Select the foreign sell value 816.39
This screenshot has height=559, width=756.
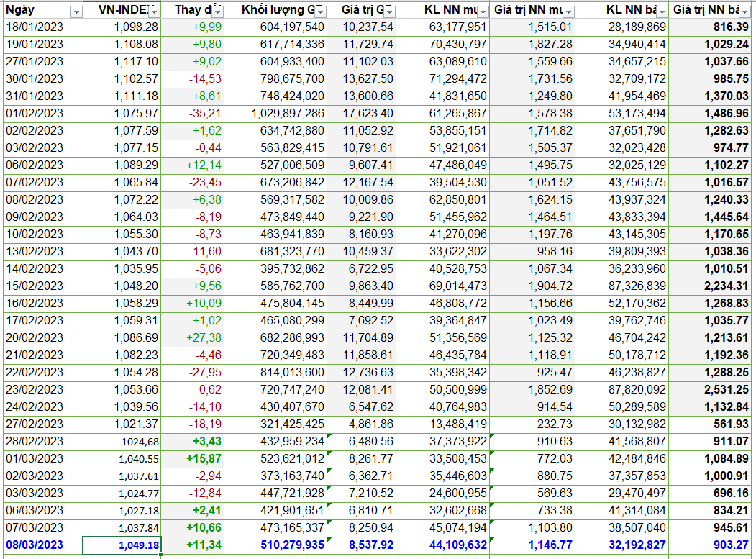coord(710,27)
